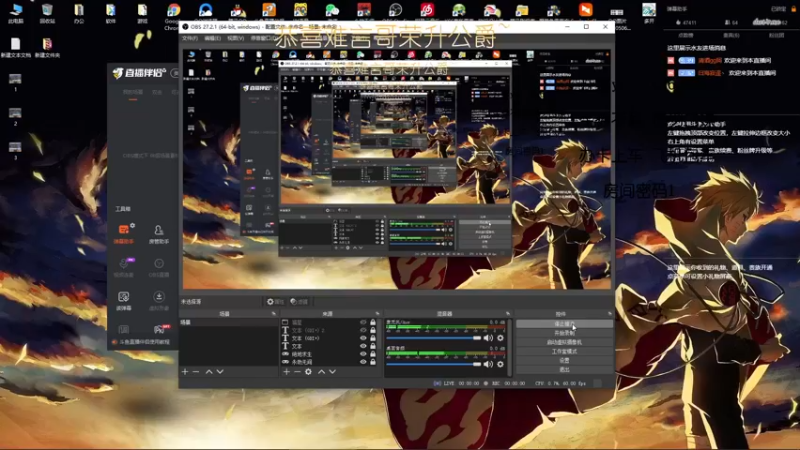The image size is (800, 450).
Task: Open 属性 for selected source
Action: coord(275,302)
